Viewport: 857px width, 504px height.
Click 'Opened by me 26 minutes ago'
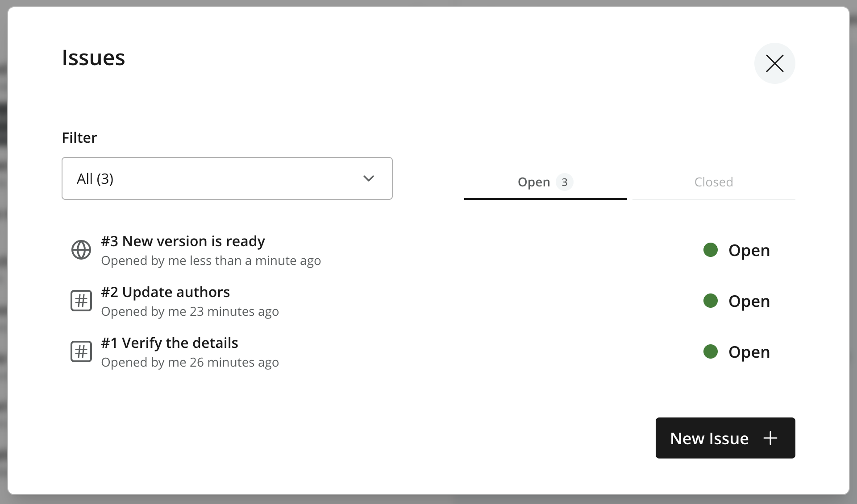(x=190, y=362)
